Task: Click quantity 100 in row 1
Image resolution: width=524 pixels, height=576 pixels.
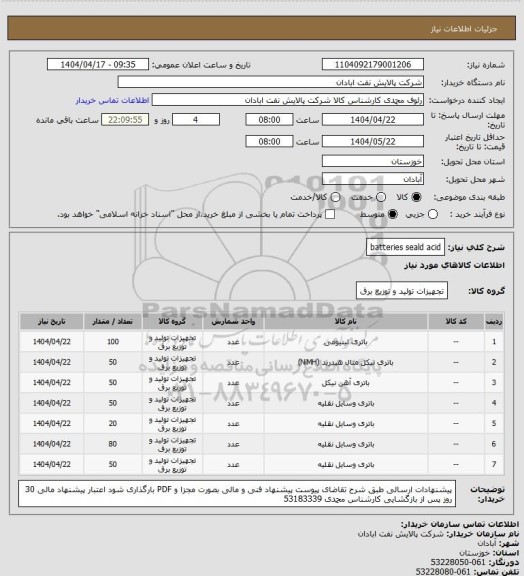Action: coord(112,342)
